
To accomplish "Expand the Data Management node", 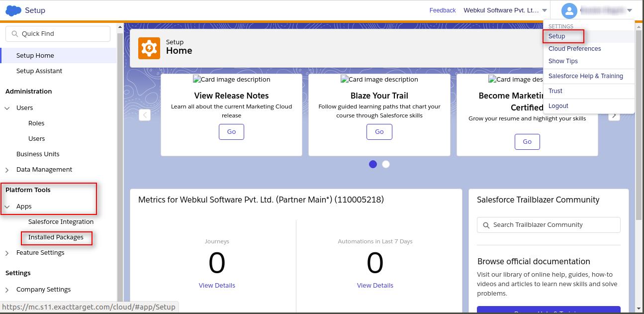I will coord(7,170).
